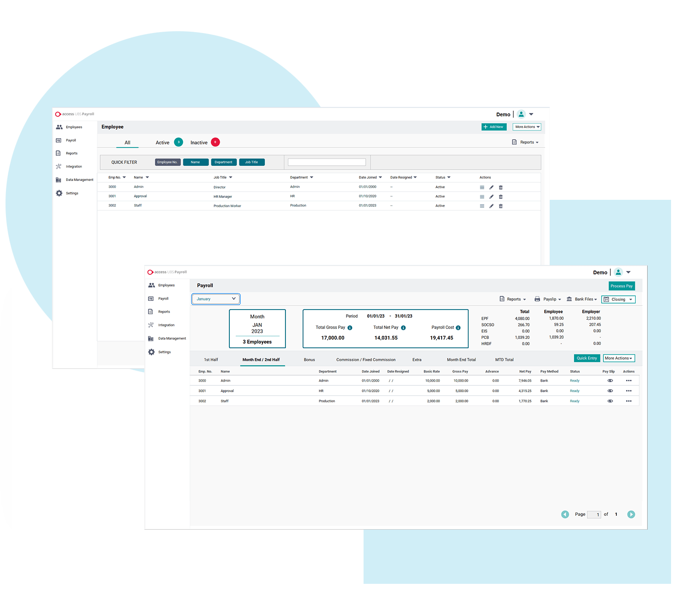The height and width of the screenshot is (610, 700).
Task: Click the Employees icon in the Payroll window sidebar
Action: [152, 285]
